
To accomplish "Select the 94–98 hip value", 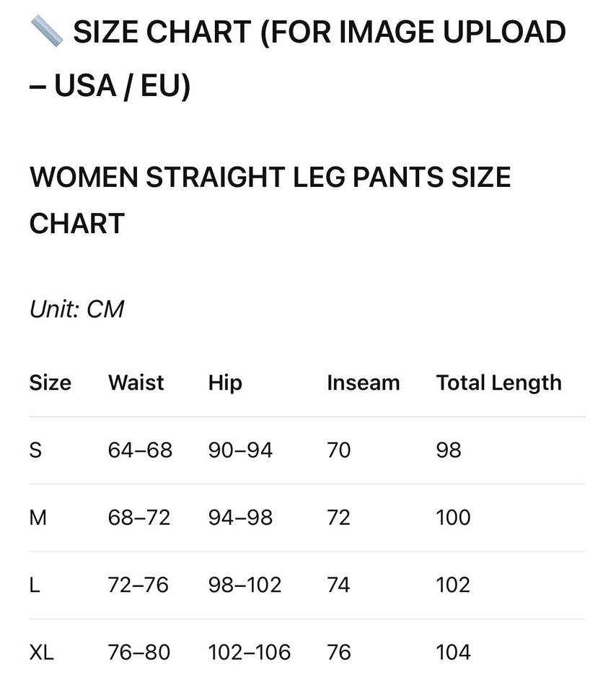I will (x=240, y=518).
